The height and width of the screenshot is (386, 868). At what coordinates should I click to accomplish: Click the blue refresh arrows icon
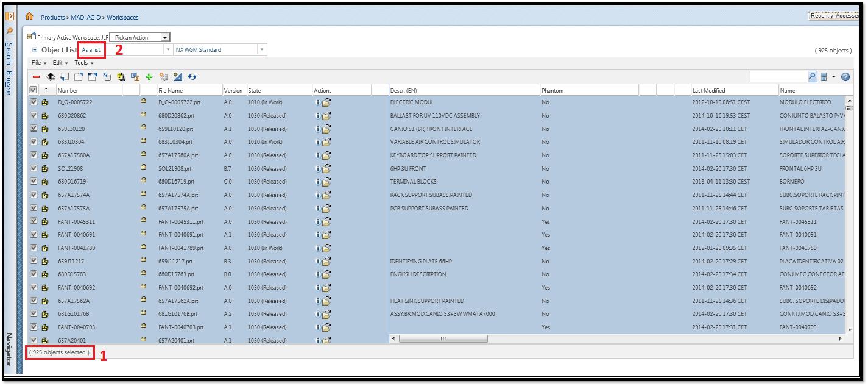pos(192,77)
